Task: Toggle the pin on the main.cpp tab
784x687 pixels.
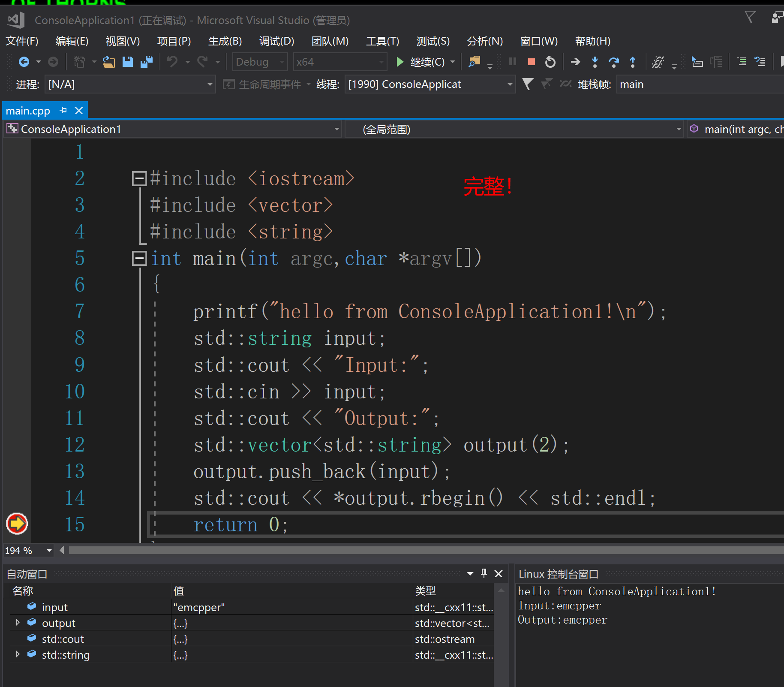Action: tap(63, 110)
